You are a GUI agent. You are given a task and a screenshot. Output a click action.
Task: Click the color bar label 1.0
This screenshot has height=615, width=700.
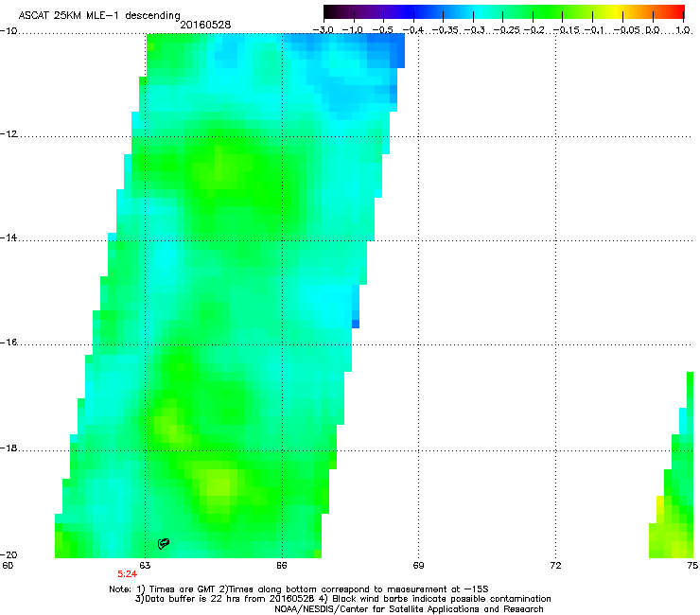coord(683,30)
